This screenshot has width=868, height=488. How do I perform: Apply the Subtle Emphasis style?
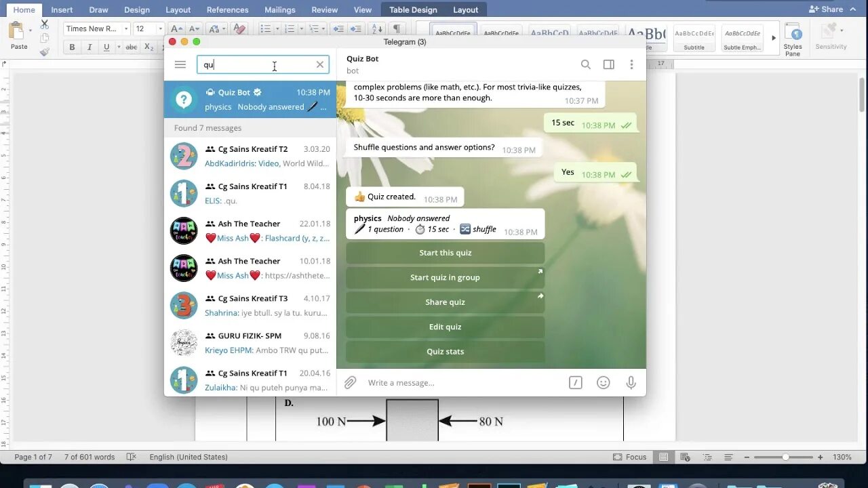tap(742, 38)
